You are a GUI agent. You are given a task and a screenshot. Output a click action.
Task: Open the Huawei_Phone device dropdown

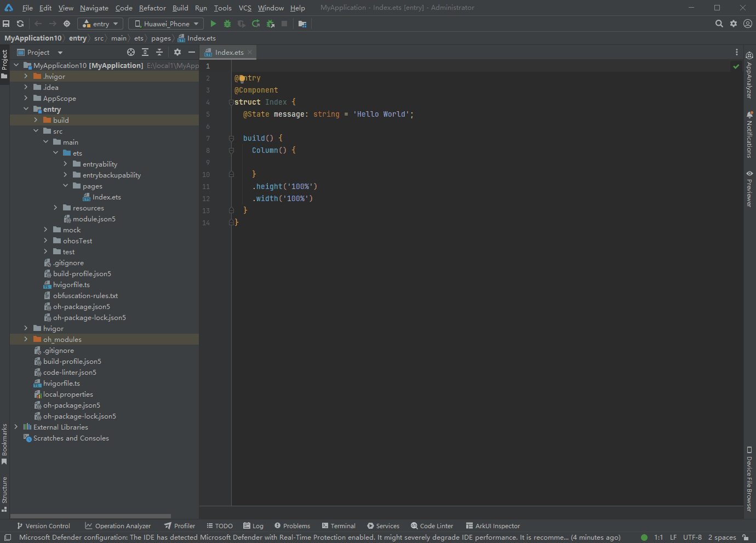click(166, 24)
